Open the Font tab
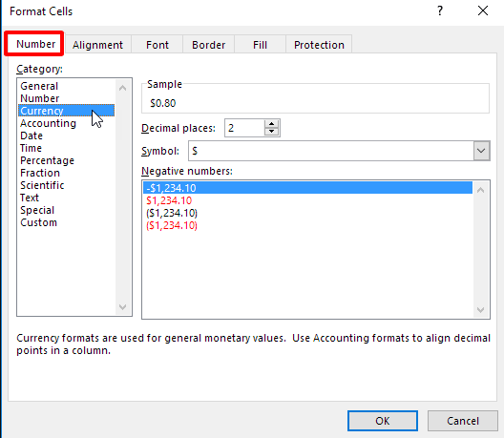The image size is (504, 438). [157, 45]
